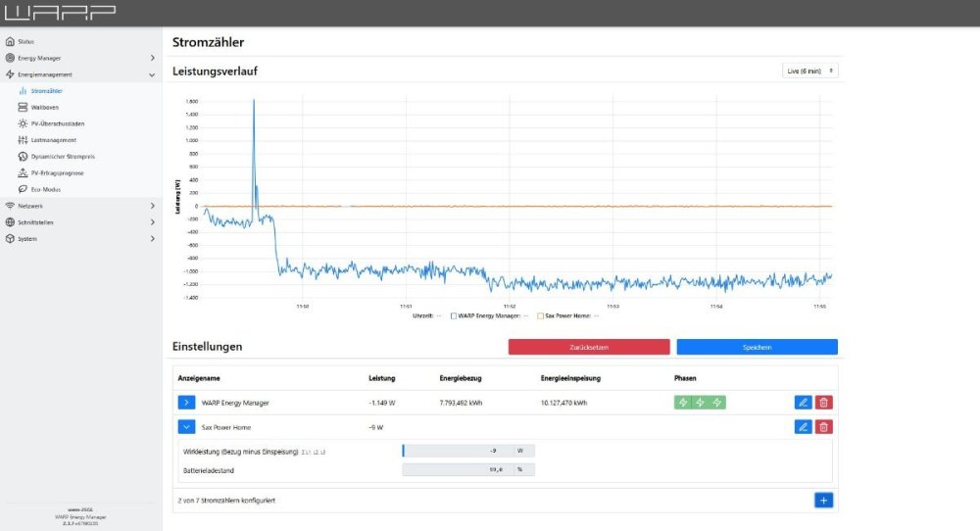The width and height of the screenshot is (980, 531).
Task: Edit the WARP Energy Manager meter
Action: [x=803, y=403]
